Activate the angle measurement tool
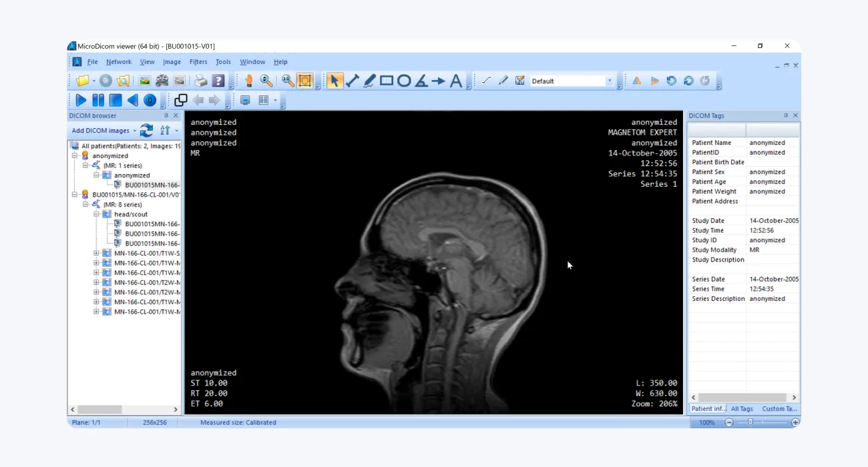Viewport: 868px width, 467px height. 421,80
